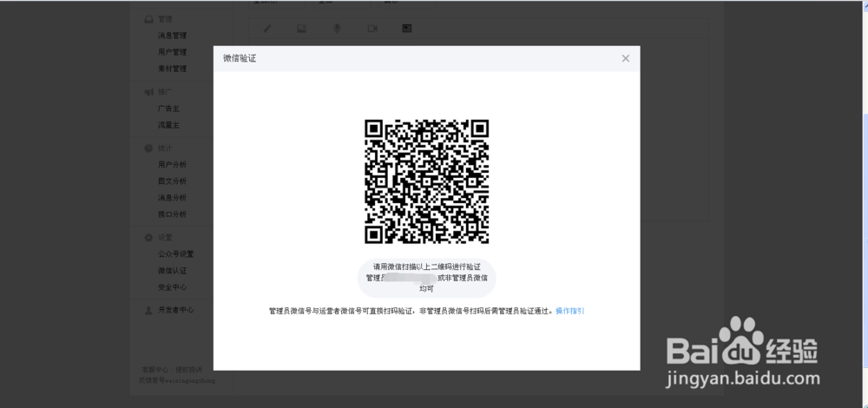Open 安全中心 in settings section
868x408 pixels.
pyautogui.click(x=172, y=287)
